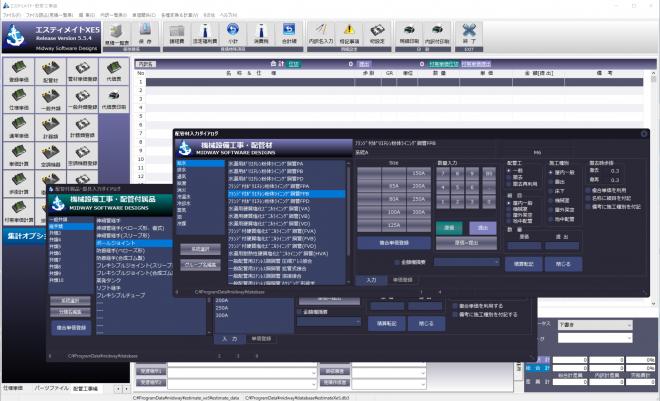Select the 150A size button
The height and width of the screenshot is (401, 660).
tap(419, 173)
